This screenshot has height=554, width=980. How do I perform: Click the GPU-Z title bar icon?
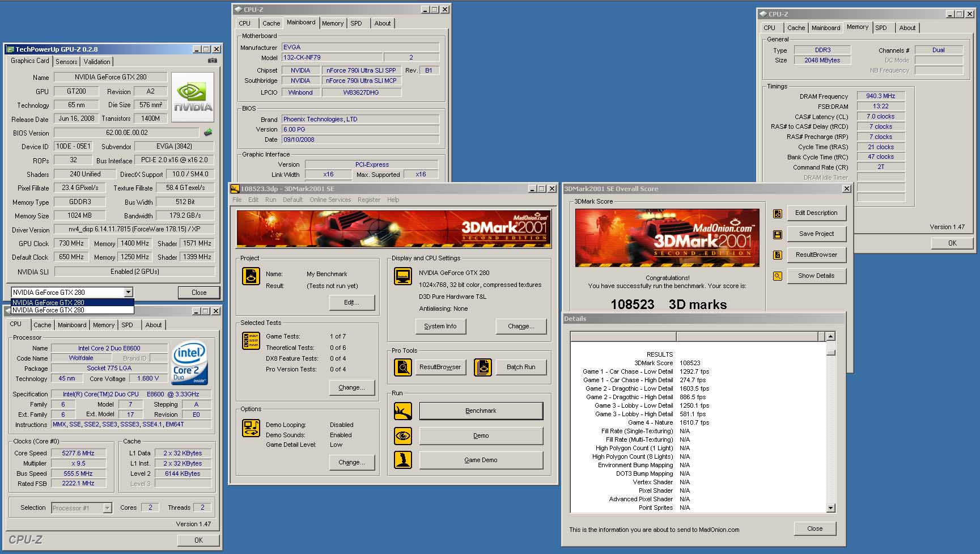[x=10, y=49]
